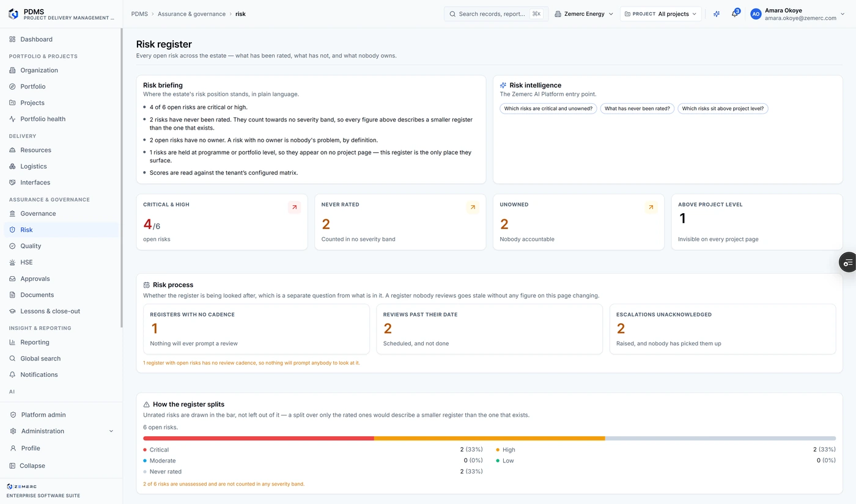This screenshot has width=856, height=504.
Task: Open Critical & High card arrow icon
Action: coord(294,208)
